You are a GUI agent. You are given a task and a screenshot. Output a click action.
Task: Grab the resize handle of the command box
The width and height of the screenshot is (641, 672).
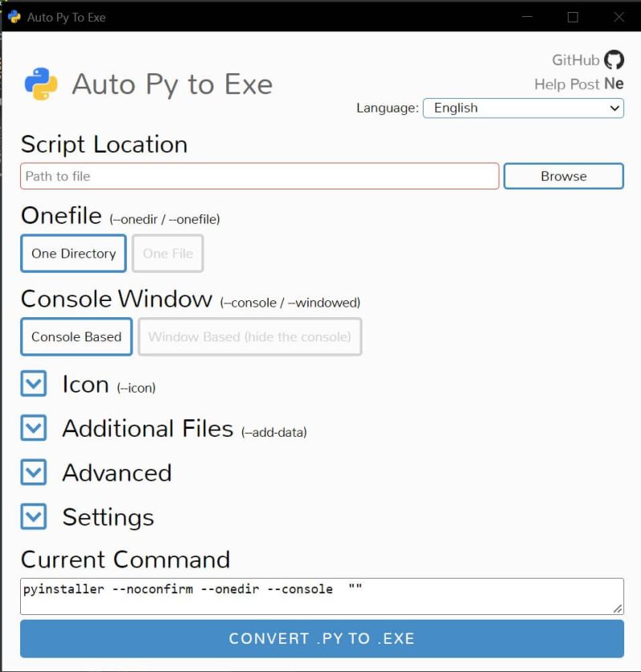(618, 609)
